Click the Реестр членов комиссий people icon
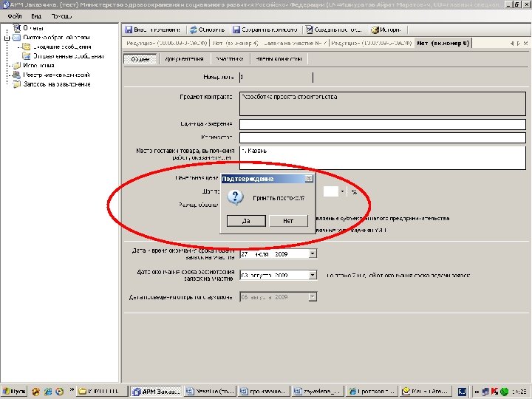532x399 pixels. click(x=16, y=75)
